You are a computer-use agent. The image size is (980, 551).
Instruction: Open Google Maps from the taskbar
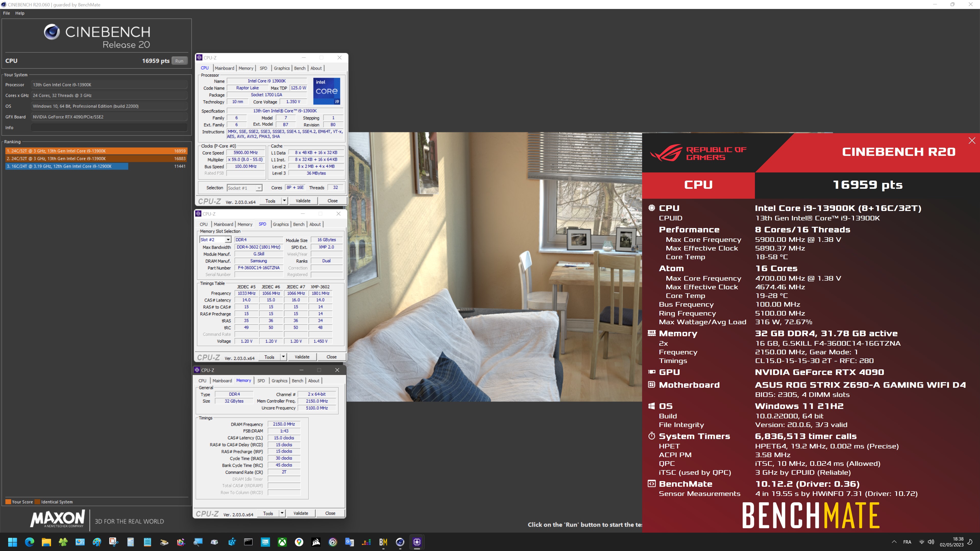point(299,542)
